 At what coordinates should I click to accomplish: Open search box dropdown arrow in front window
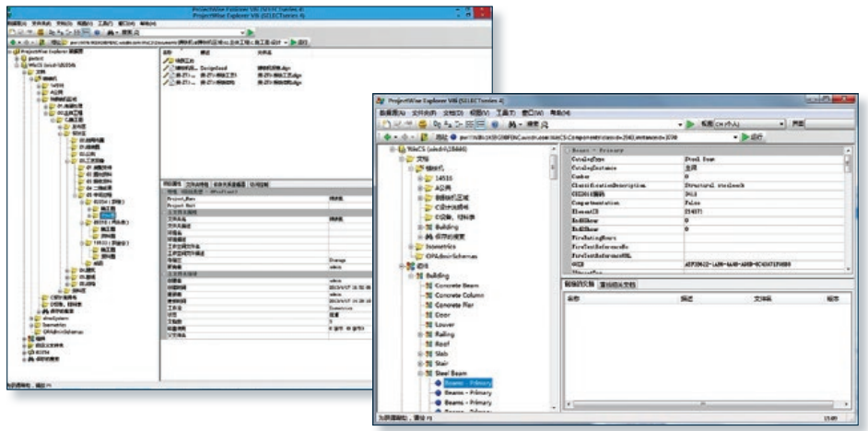tap(681, 125)
